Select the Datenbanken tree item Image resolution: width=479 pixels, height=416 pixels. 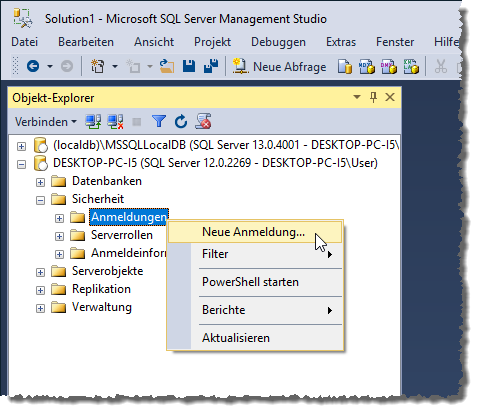(x=107, y=181)
